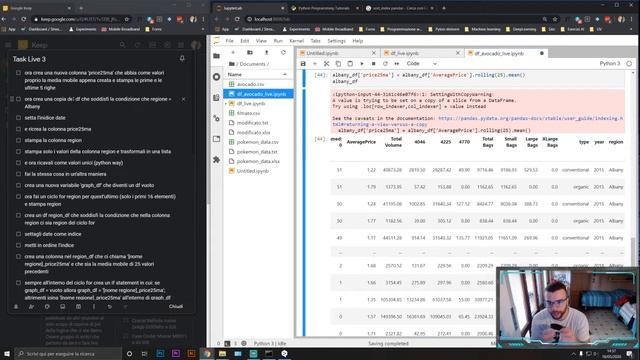The width and height of the screenshot is (640, 360).
Task: Create new folder in file browser
Action: [x=250, y=53]
